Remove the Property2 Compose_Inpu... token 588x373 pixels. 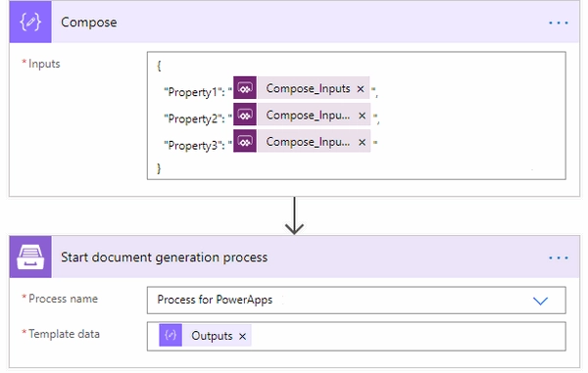point(362,116)
